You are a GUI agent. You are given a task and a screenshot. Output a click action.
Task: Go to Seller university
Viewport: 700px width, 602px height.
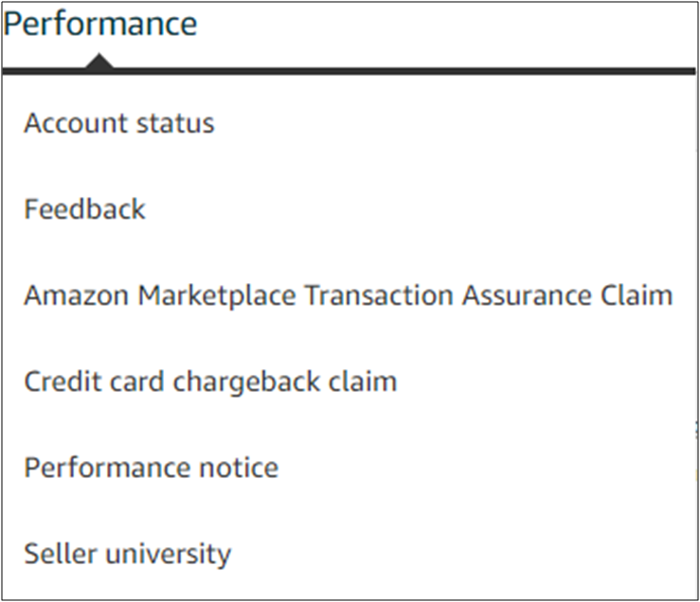tap(127, 553)
